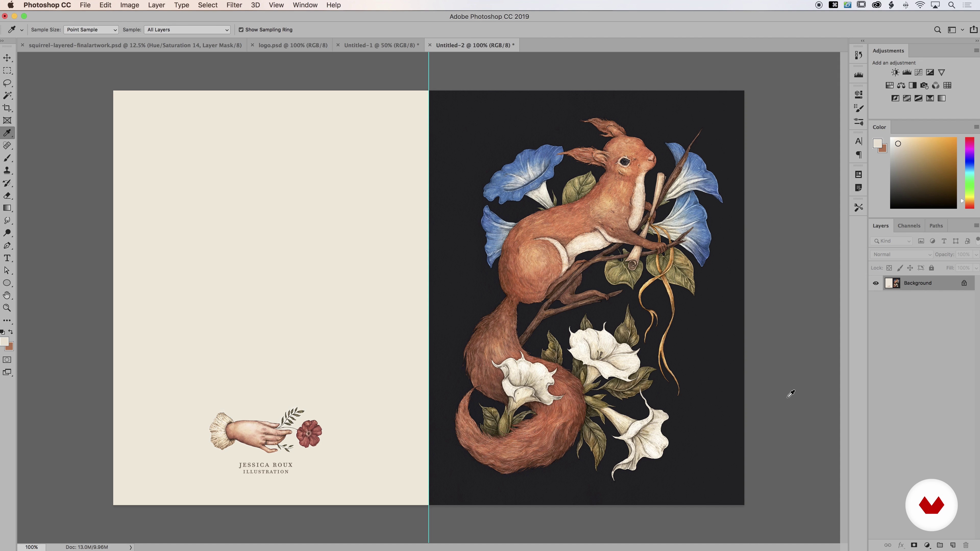Screen dimensions: 980x551
Task: Select the Horizontal Type tool
Action: coord(7,258)
